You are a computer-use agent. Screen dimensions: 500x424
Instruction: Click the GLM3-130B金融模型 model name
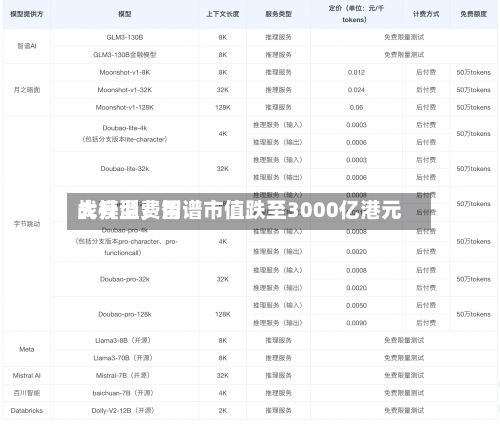(x=125, y=55)
